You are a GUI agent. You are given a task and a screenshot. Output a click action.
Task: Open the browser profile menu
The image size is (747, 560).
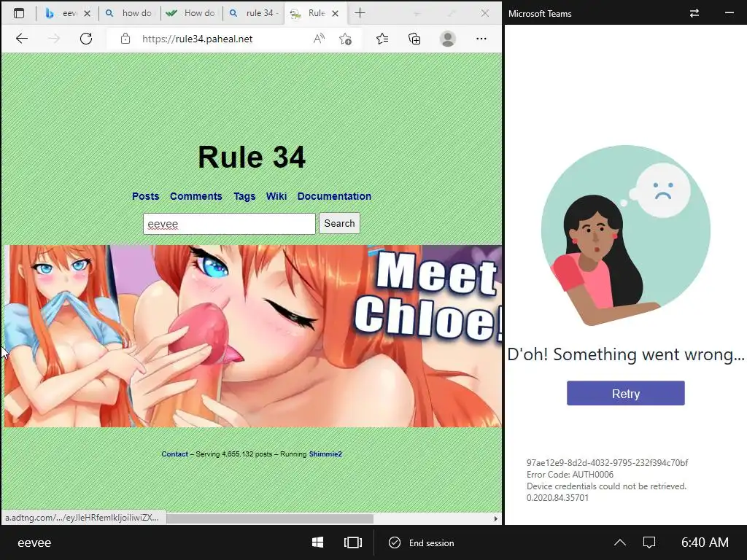pyautogui.click(x=447, y=39)
